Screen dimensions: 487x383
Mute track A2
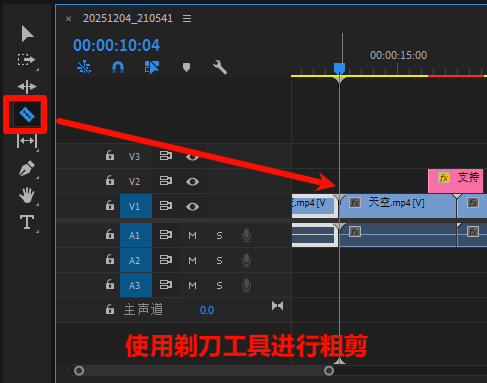(192, 260)
